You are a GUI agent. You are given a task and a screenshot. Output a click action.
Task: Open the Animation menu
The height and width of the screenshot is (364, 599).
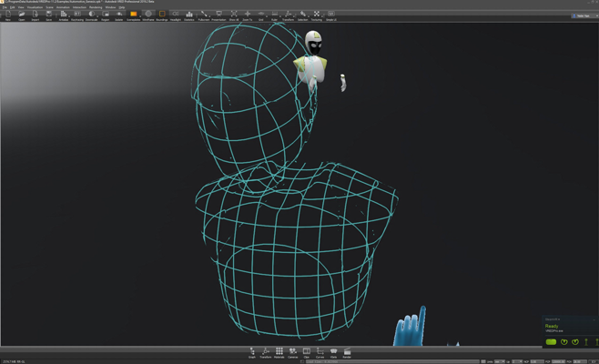pyautogui.click(x=63, y=7)
